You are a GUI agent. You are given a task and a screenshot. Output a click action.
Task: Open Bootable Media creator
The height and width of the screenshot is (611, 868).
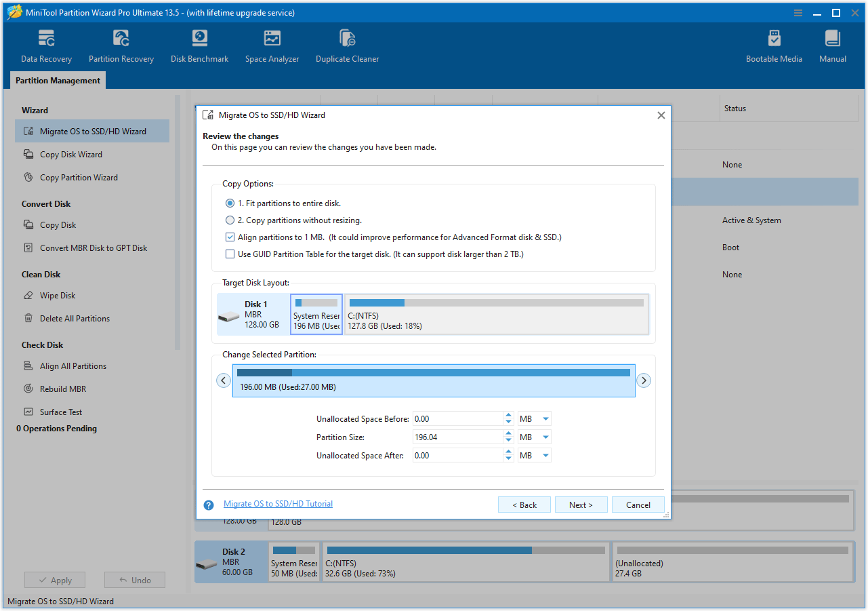(773, 45)
